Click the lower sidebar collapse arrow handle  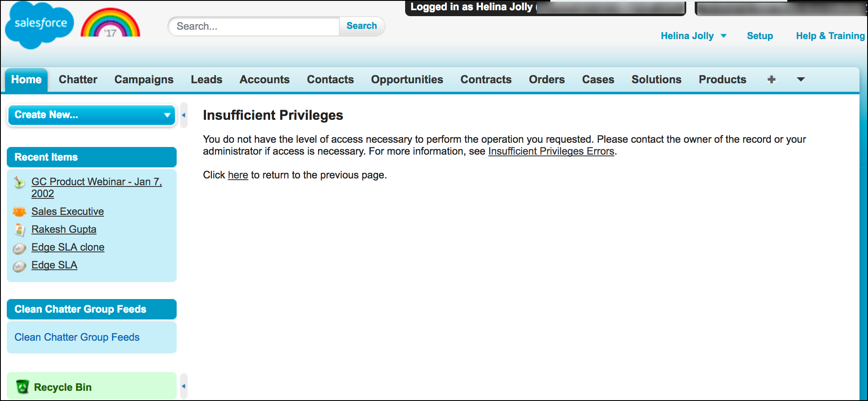[x=183, y=386]
